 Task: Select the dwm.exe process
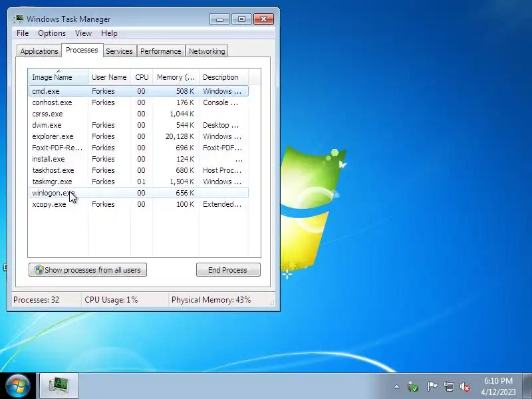coord(138,125)
